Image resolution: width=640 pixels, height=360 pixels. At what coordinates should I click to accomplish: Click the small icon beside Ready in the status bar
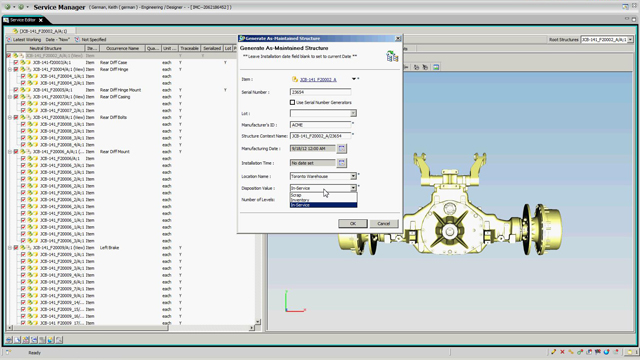click(x=8, y=352)
